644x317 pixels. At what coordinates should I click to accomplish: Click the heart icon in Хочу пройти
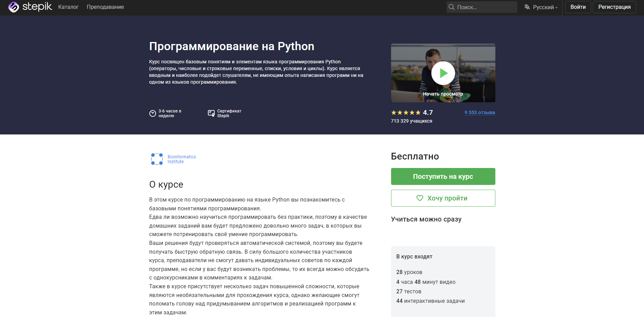(x=420, y=198)
